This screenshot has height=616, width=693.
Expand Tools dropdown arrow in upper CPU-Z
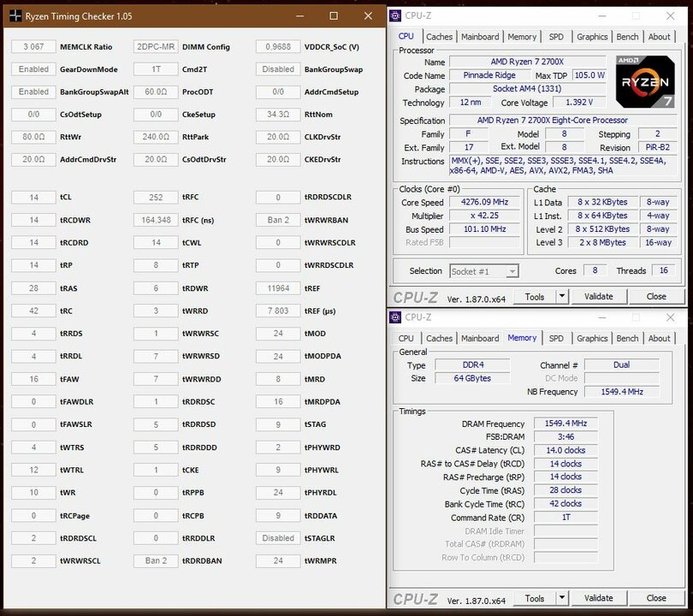pos(562,296)
